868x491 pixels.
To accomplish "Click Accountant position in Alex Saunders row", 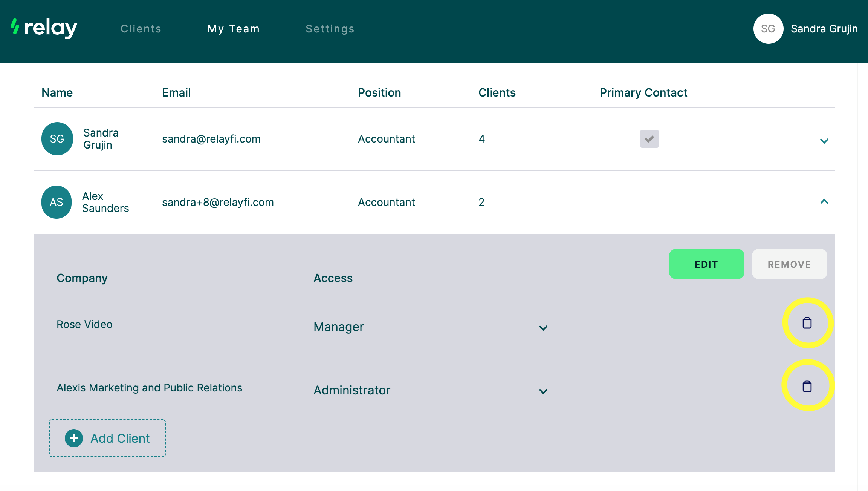I will [386, 202].
